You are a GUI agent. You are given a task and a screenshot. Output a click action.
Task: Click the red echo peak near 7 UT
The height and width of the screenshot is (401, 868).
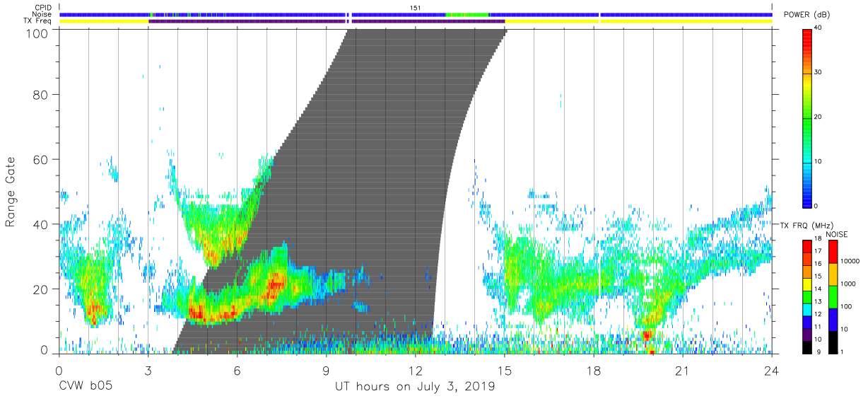pyautogui.click(x=275, y=284)
